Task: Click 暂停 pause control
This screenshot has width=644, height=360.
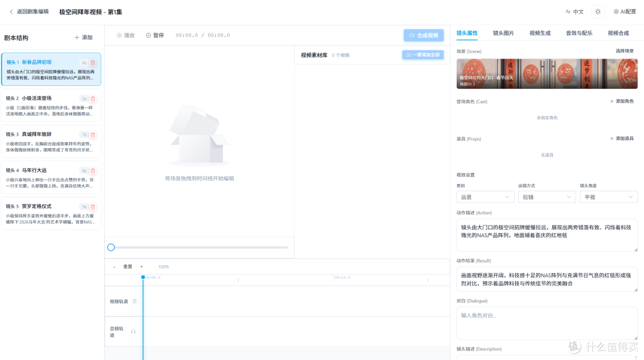Action: [155, 35]
